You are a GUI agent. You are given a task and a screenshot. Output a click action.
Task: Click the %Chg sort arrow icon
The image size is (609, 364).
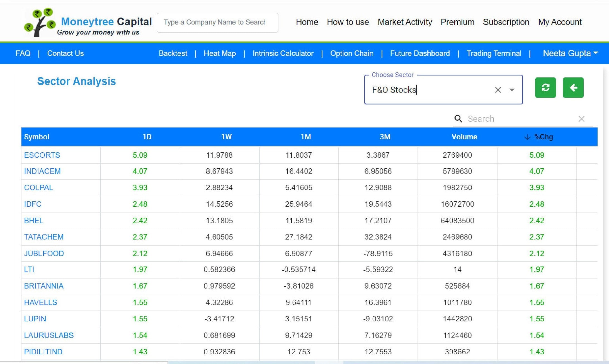(527, 137)
